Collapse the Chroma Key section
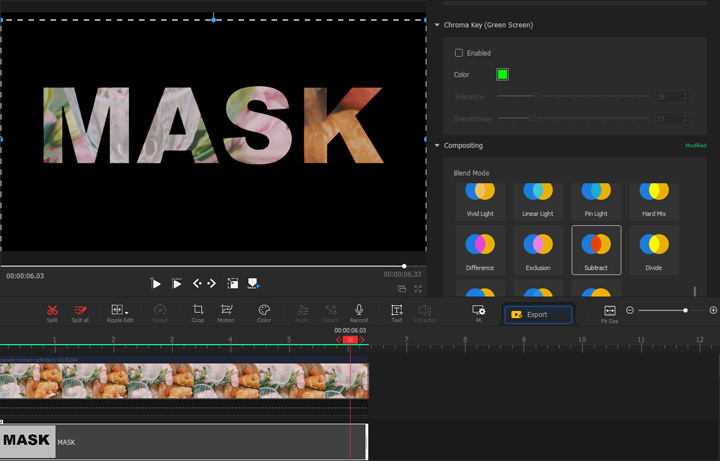The image size is (720, 461). click(437, 25)
